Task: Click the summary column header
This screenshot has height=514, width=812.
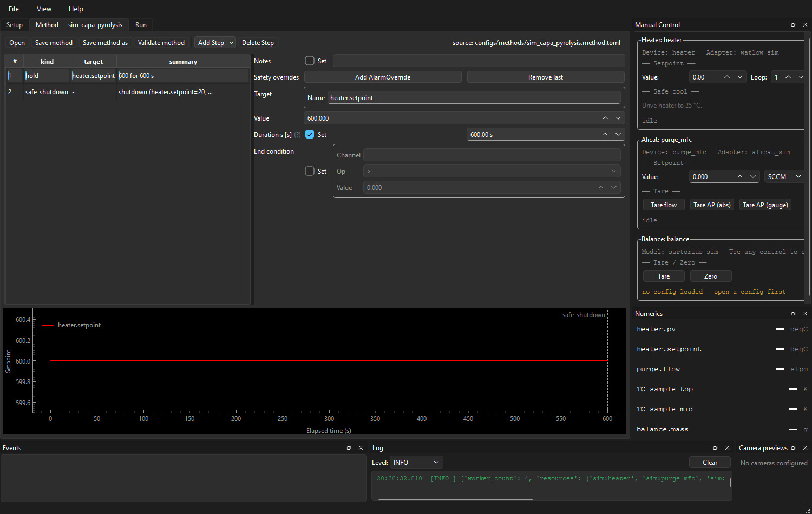Action: (183, 62)
